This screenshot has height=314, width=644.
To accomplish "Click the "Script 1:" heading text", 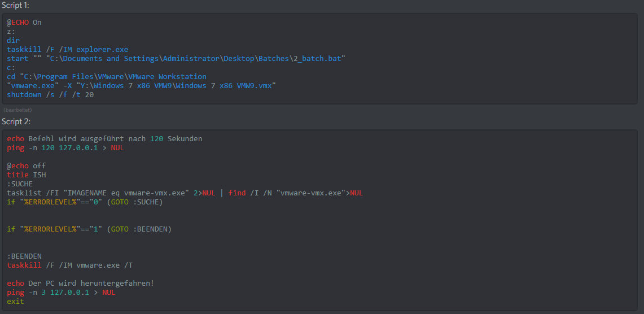I will pyautogui.click(x=16, y=5).
